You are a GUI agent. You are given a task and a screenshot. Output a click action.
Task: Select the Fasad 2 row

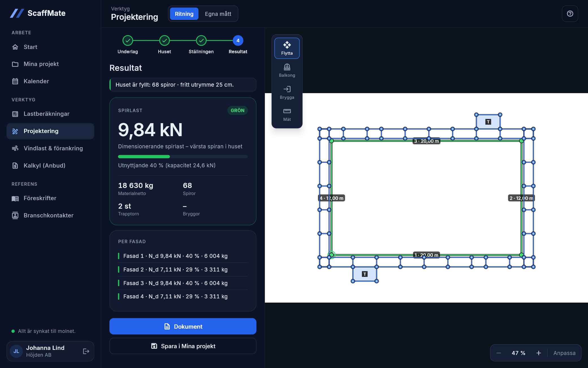(183, 269)
